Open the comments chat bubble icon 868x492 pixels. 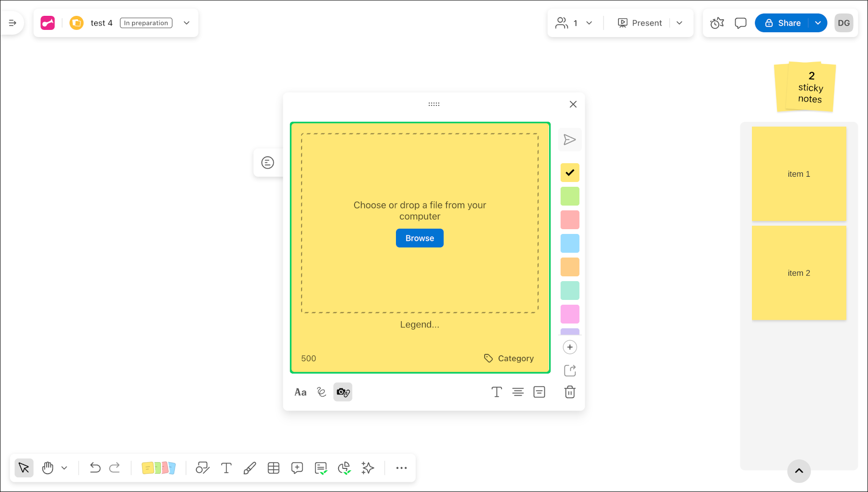click(740, 23)
